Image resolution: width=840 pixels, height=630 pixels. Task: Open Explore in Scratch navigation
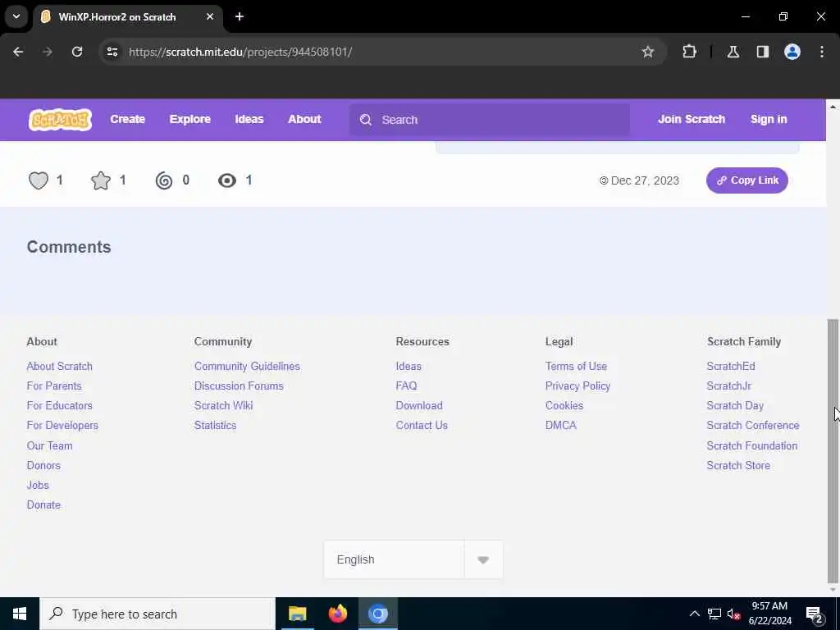pos(190,120)
